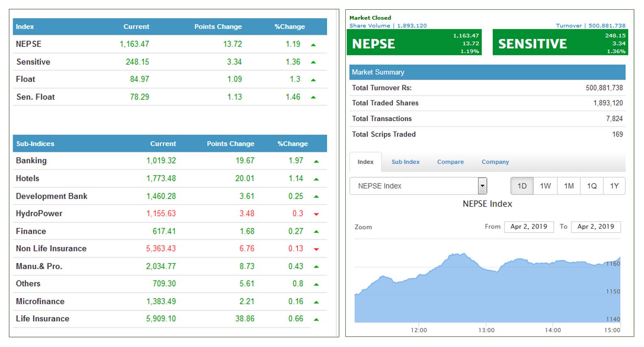Click the green up arrow in NEPSE row
The image size is (644, 347).
(313, 45)
